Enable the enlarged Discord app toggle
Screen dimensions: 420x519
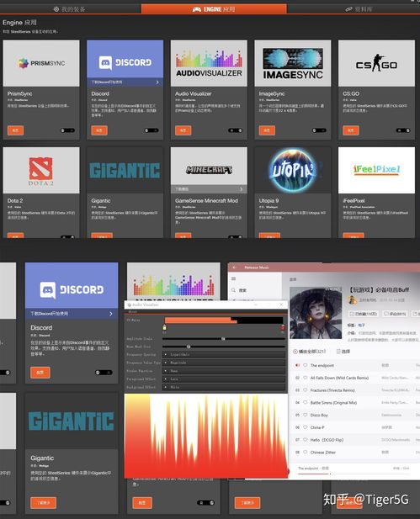pyautogui.click(x=104, y=373)
